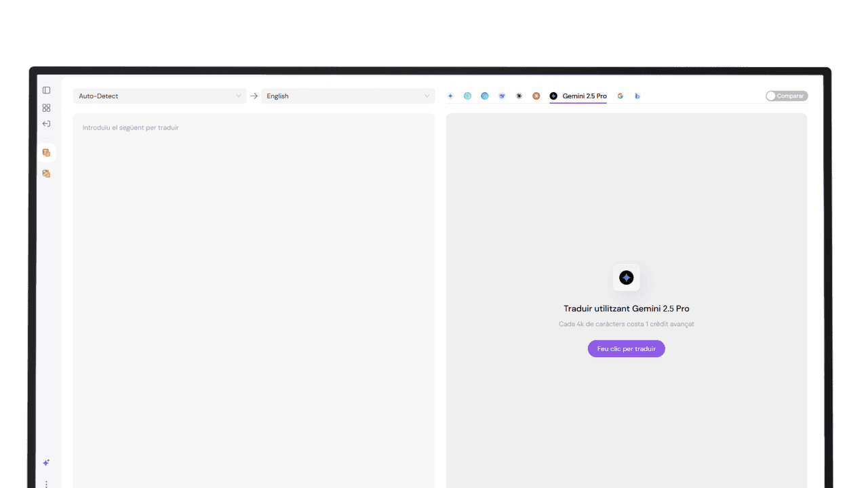Image resolution: width=868 pixels, height=488 pixels.
Task: Open the four-squares apps grid icon
Action: click(46, 108)
